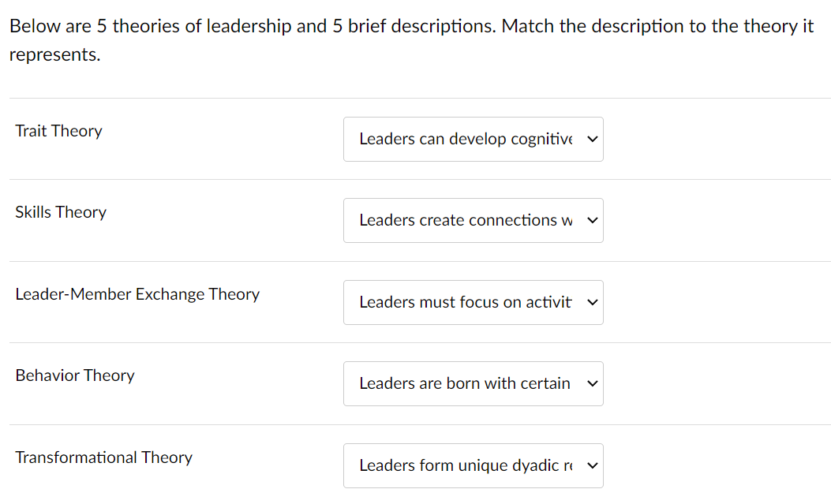Click the disclosure arrow on the first answer selector
Screen dimensions: 831x504
click(592, 139)
